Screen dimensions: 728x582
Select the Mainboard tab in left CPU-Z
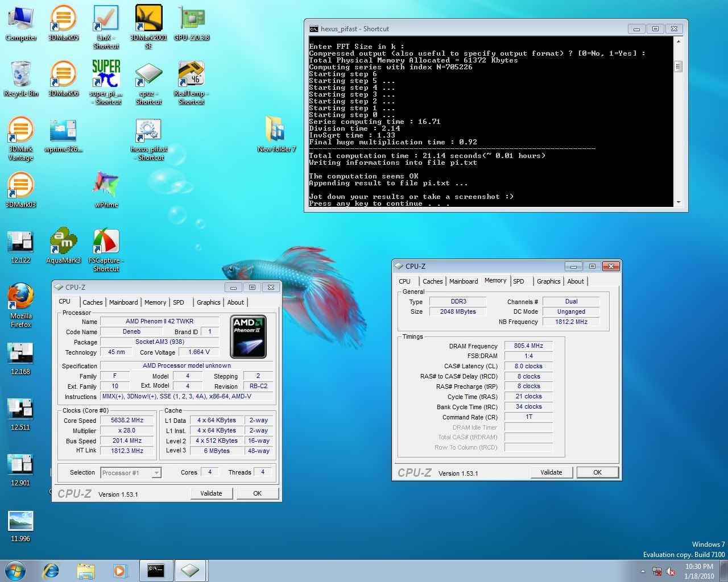click(x=123, y=302)
